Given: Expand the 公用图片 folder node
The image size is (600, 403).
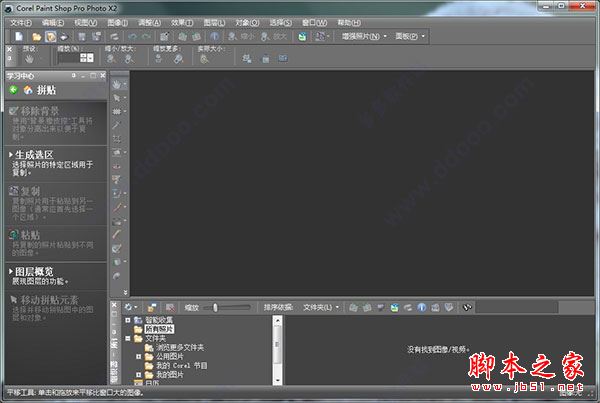Looking at the screenshot, I should tap(139, 357).
